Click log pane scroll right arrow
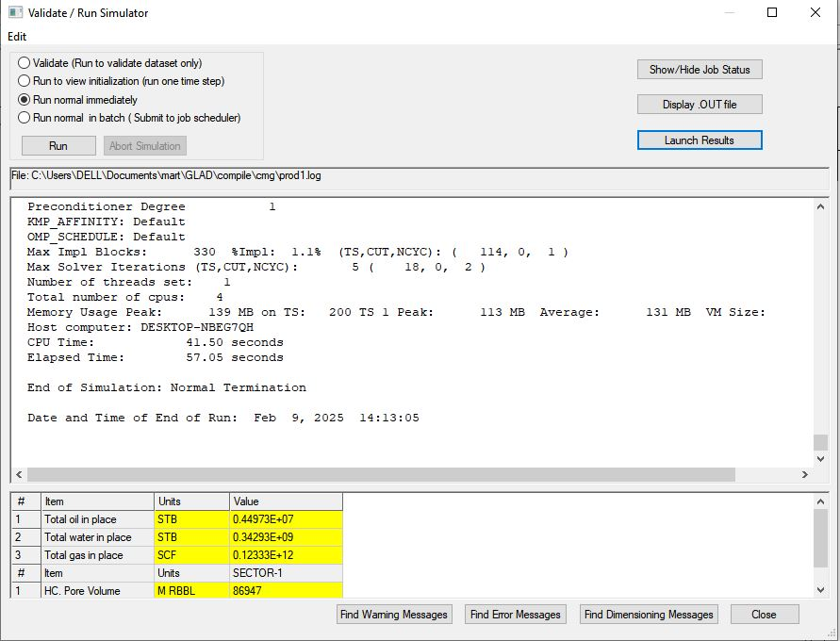The image size is (840, 641). (x=804, y=474)
